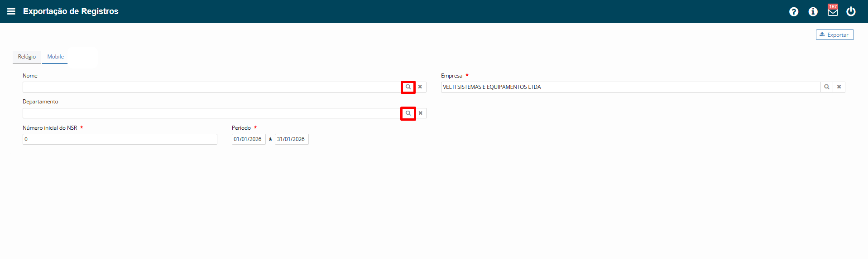The width and height of the screenshot is (868, 259).
Task: Click the Empresa field showing VELTI SISTEMAS
Action: click(631, 87)
